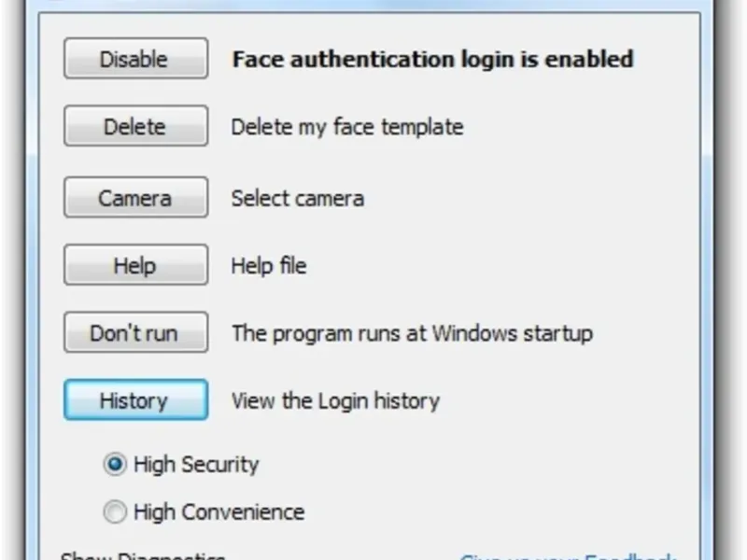The image size is (747, 560).
Task: Click empty panel area right of High Security
Action: [x=467, y=464]
